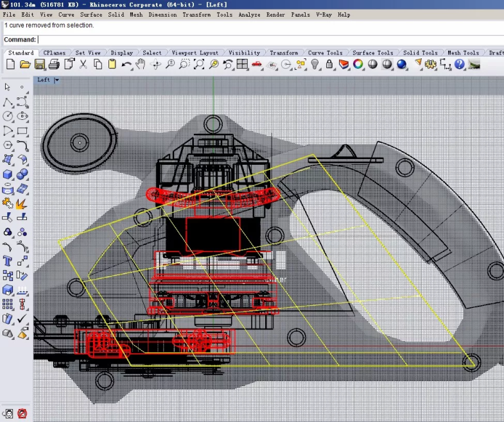
Task: Select the Box solid tool
Action: 8,174
